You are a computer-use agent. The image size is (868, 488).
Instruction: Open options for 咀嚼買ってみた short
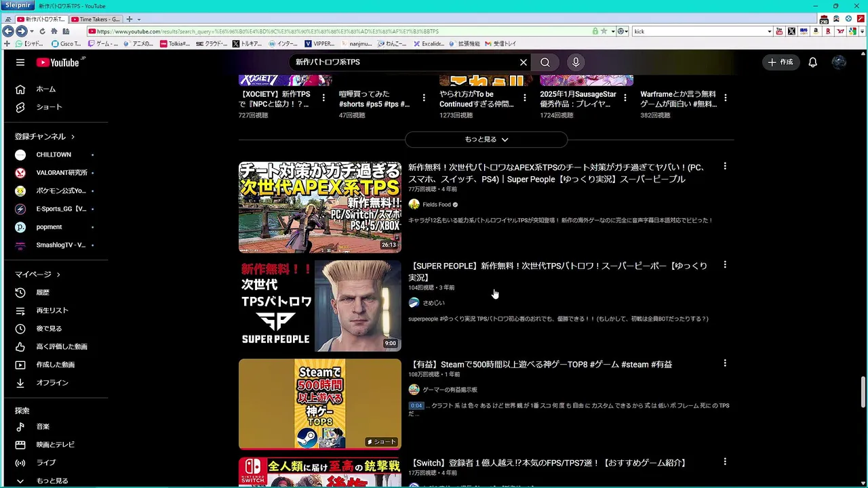click(424, 98)
